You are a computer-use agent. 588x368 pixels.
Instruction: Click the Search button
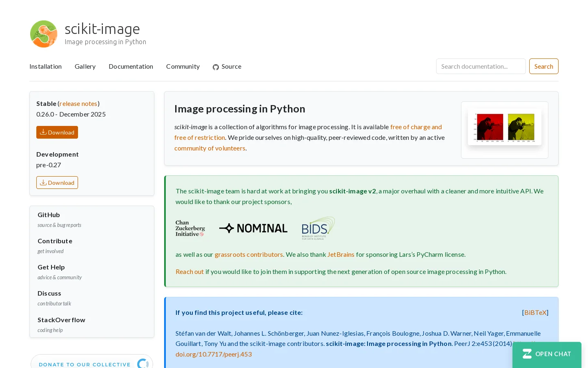[543, 66]
